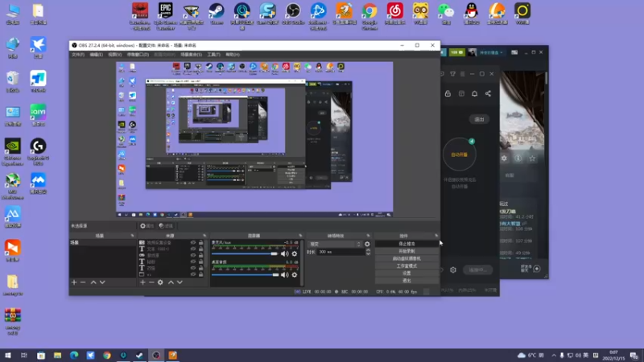This screenshot has width=644, height=362.
Task: Pop out the Sources dock panel
Action: (204, 236)
